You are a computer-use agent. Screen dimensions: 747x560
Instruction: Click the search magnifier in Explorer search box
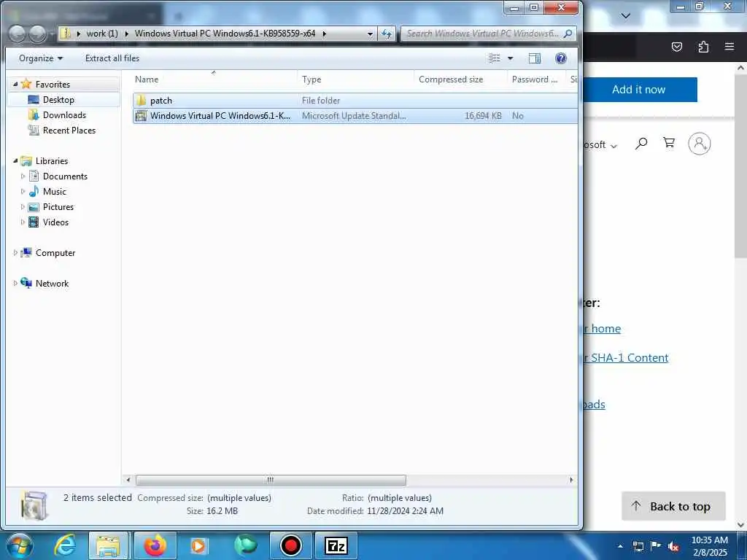[568, 34]
